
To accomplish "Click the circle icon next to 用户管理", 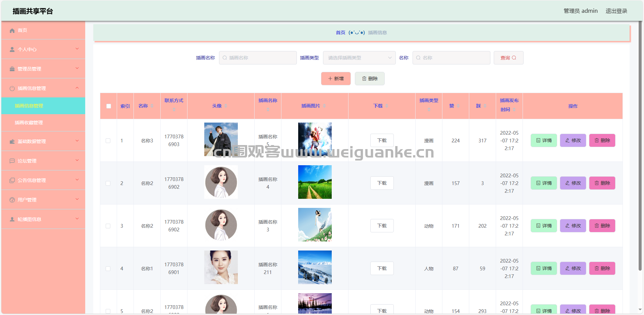I will coord(12,200).
